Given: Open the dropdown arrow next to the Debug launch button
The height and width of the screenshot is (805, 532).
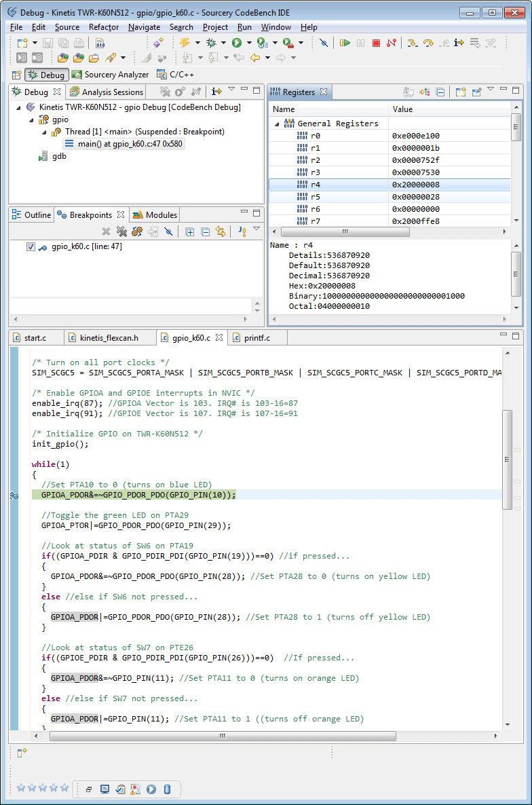Looking at the screenshot, I should (x=224, y=43).
